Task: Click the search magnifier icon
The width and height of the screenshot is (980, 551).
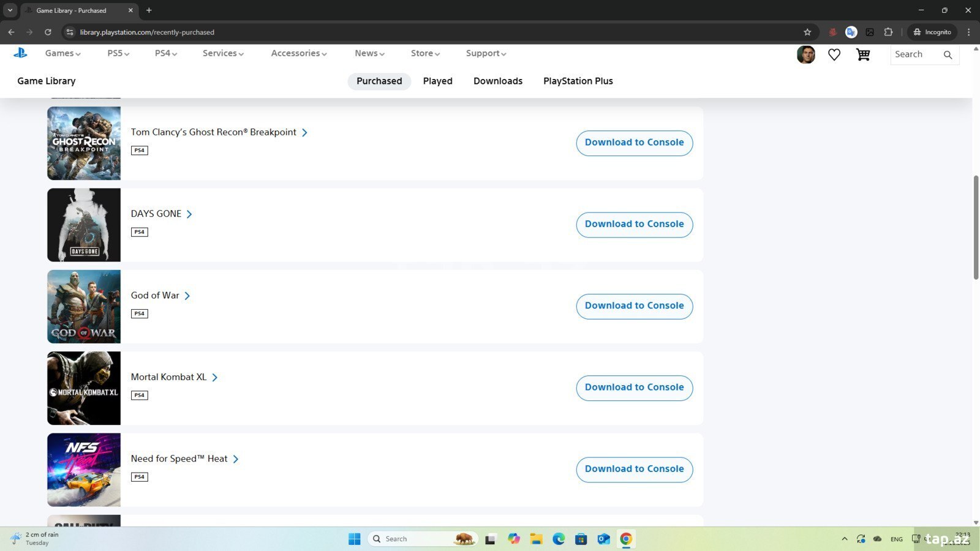Action: coord(948,54)
